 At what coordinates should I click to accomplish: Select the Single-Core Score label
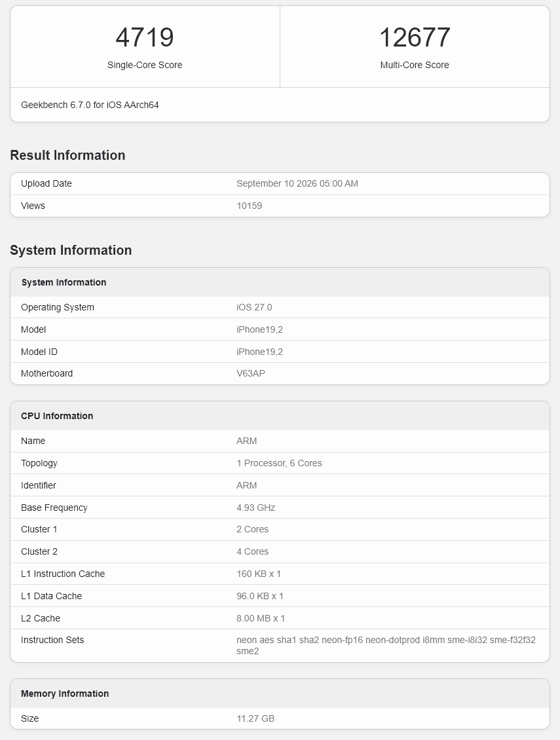145,65
